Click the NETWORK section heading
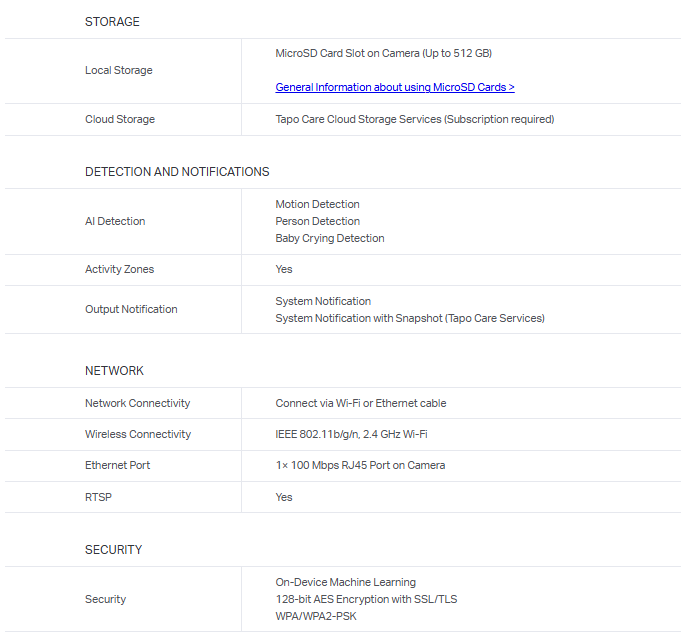 (x=114, y=371)
